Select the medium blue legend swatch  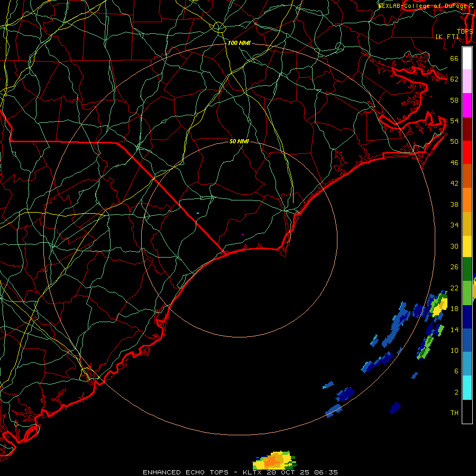pos(467,341)
